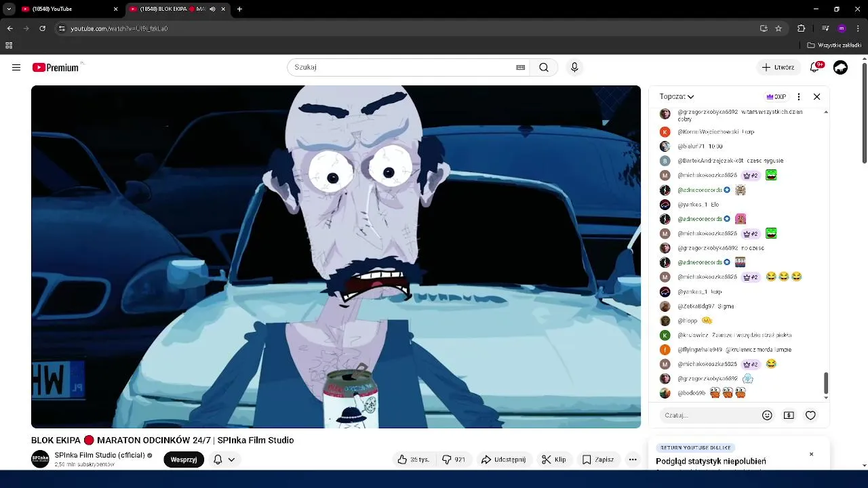This screenshot has height=488, width=868.
Task: Close the Return YouTube Dislike popup
Action: coord(811,454)
